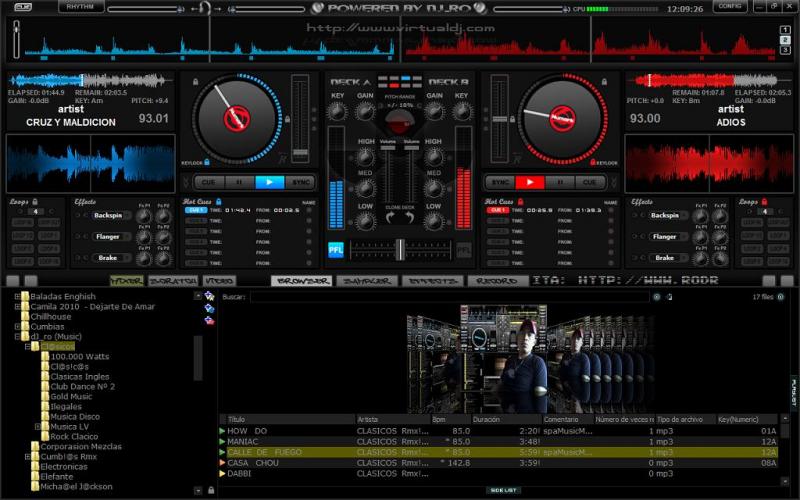Sync Deck B using the SYNC button
The width and height of the screenshot is (800, 500).
click(x=499, y=182)
